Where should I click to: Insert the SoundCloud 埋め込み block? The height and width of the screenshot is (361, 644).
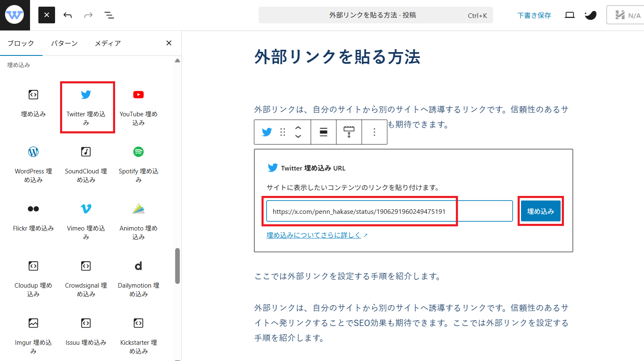(x=86, y=165)
